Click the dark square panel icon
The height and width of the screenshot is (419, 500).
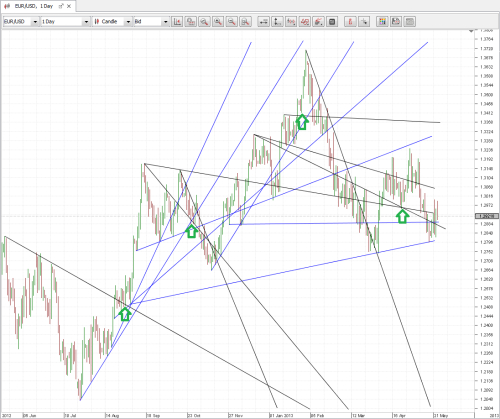pyautogui.click(x=332, y=22)
